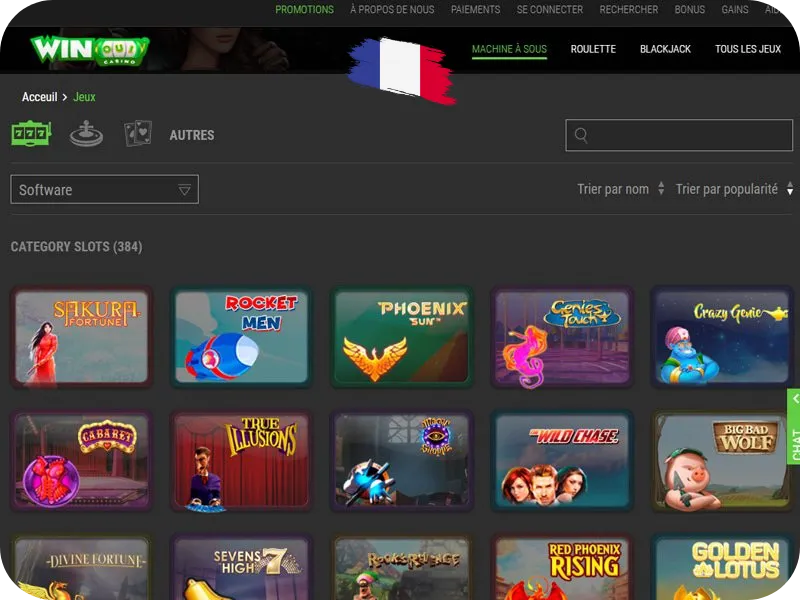Open the Rook's Revenge game
800x600 pixels.
coord(402,567)
